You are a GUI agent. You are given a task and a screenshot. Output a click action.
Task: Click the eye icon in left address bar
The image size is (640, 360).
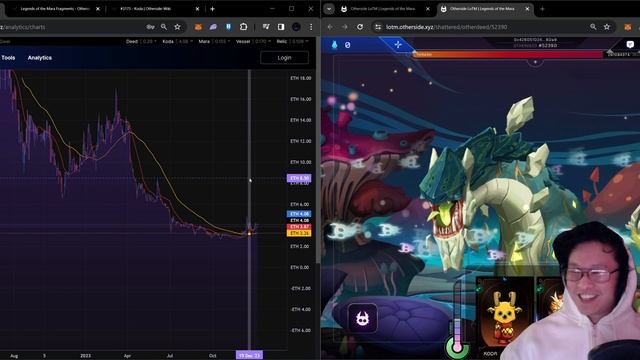pos(150,27)
